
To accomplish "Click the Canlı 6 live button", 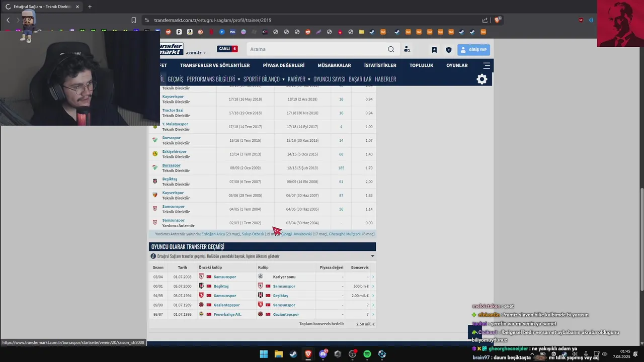I will [x=227, y=49].
